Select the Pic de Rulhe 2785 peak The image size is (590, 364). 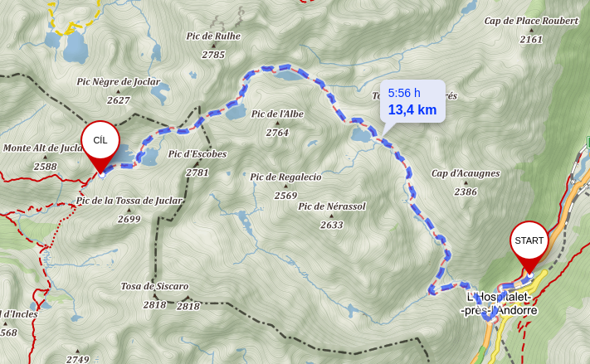tap(213, 46)
